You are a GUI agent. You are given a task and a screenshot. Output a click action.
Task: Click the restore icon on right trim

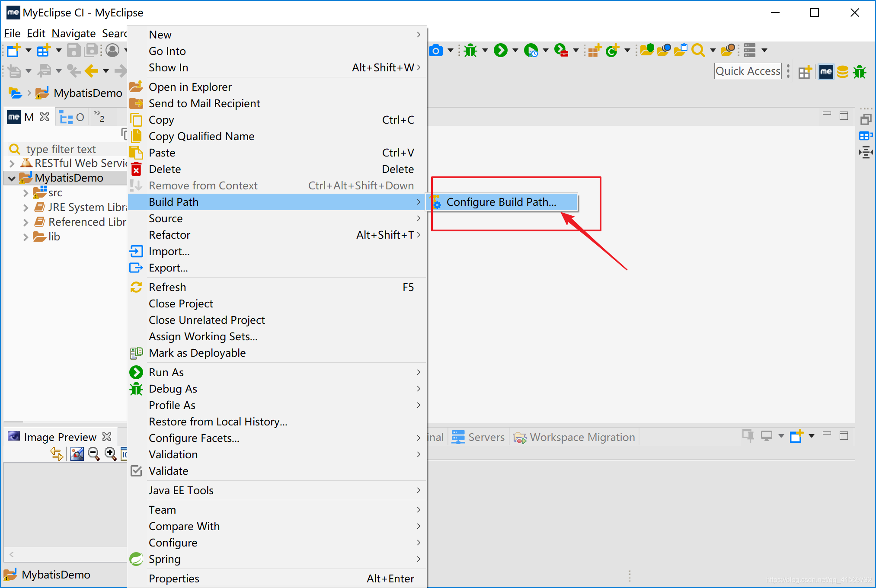[x=866, y=119]
